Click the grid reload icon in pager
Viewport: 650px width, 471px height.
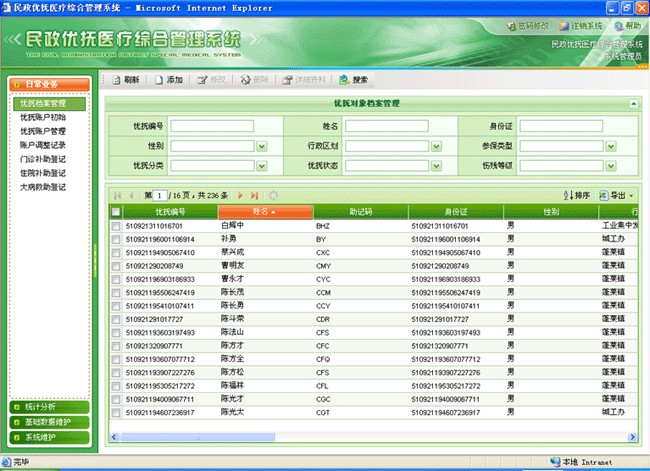(x=273, y=195)
